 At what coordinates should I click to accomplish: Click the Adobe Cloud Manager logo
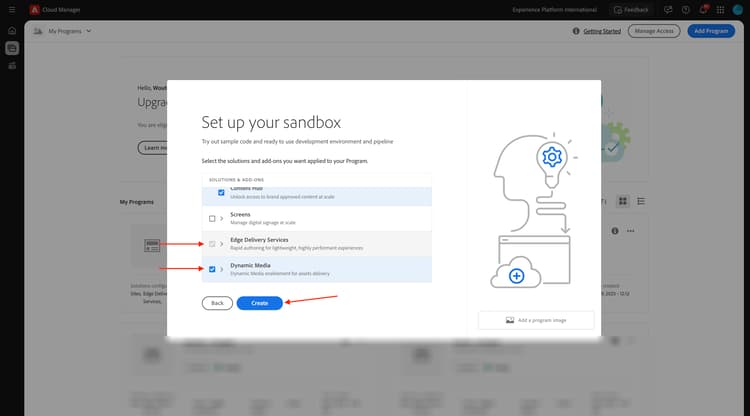pyautogui.click(x=34, y=10)
